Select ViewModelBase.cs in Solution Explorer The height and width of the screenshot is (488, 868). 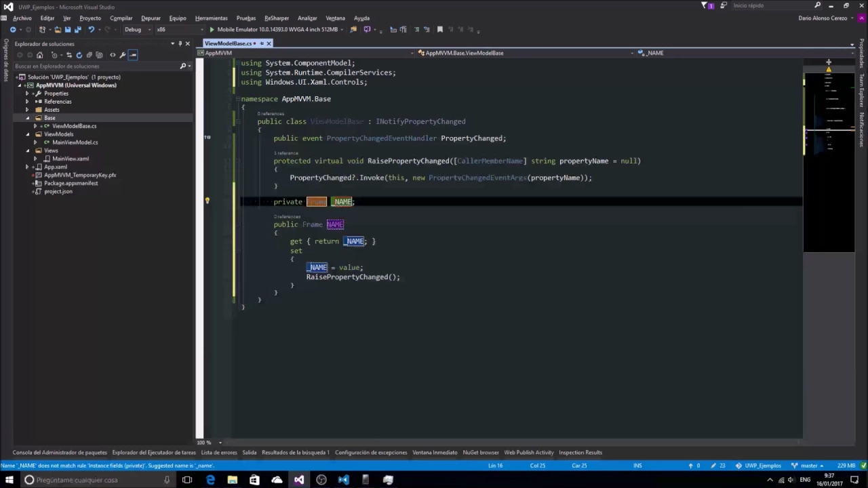(x=74, y=126)
